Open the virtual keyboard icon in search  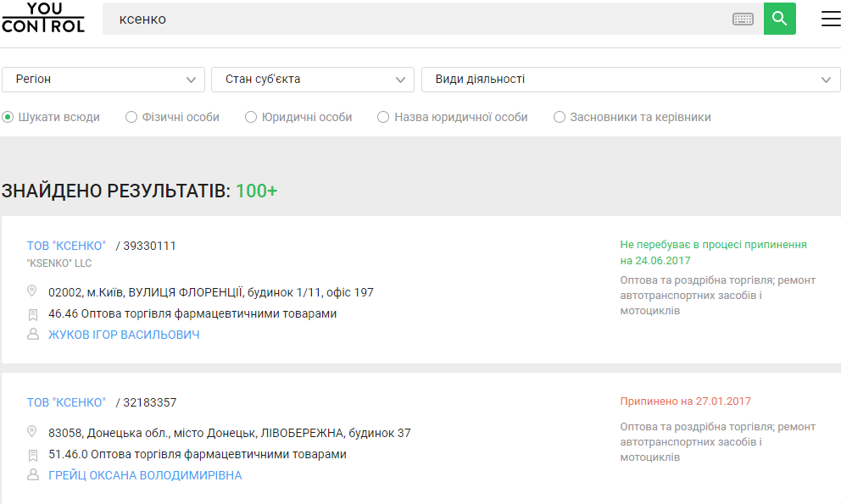coord(743,19)
